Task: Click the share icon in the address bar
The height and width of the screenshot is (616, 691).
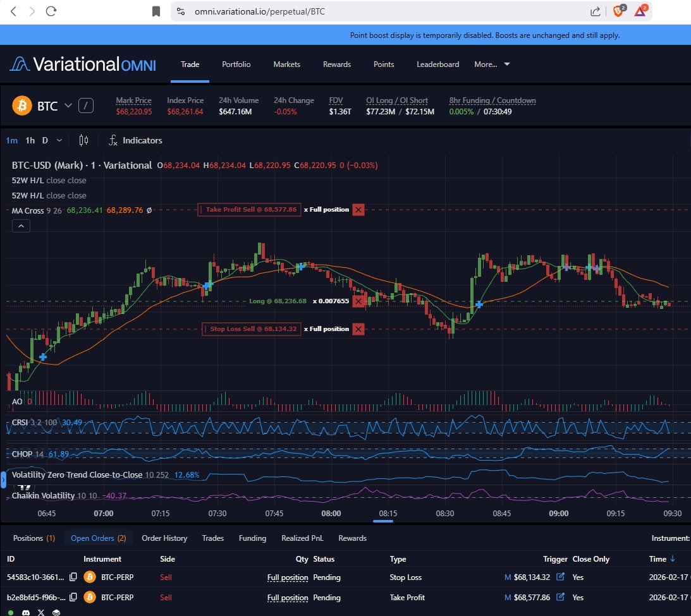Action: tap(596, 11)
